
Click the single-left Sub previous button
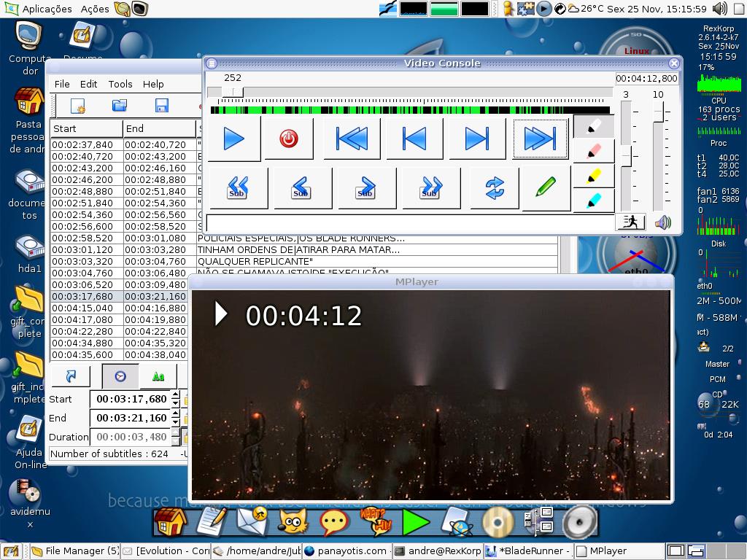[302, 187]
